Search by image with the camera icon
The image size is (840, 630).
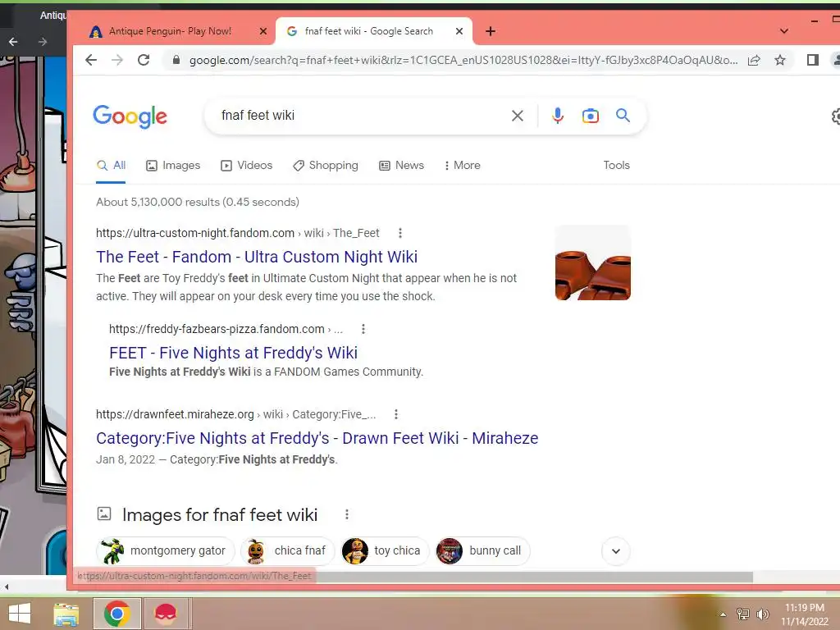coord(591,116)
